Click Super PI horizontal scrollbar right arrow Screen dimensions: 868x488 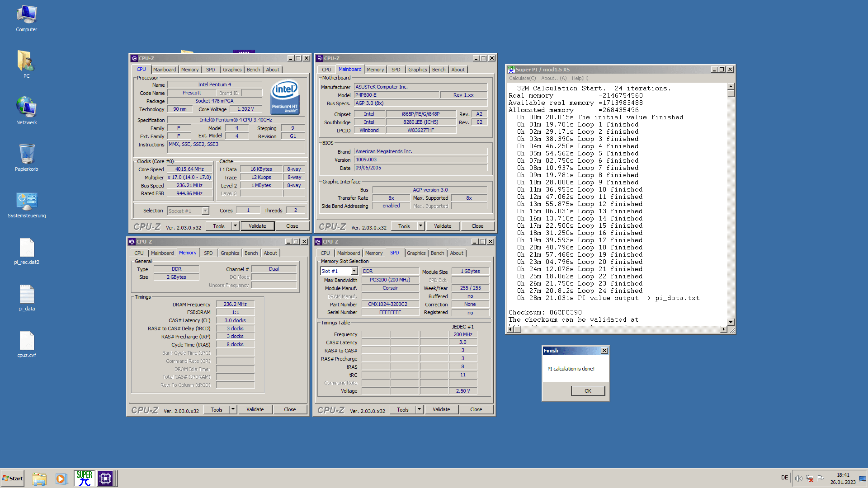(x=724, y=329)
